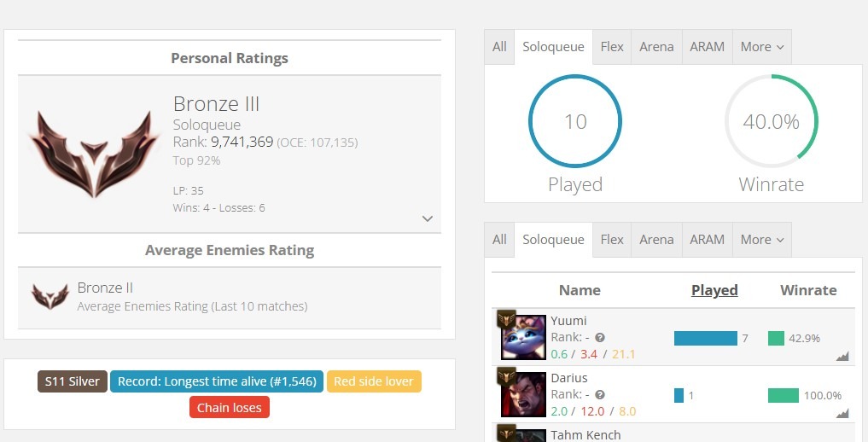The image size is (868, 442).
Task: Click the Chain loses badge
Action: [230, 408]
